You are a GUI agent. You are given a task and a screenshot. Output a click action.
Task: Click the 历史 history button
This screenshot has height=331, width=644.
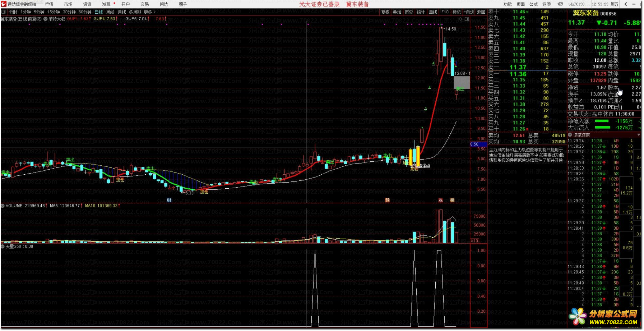pyautogui.click(x=409, y=12)
